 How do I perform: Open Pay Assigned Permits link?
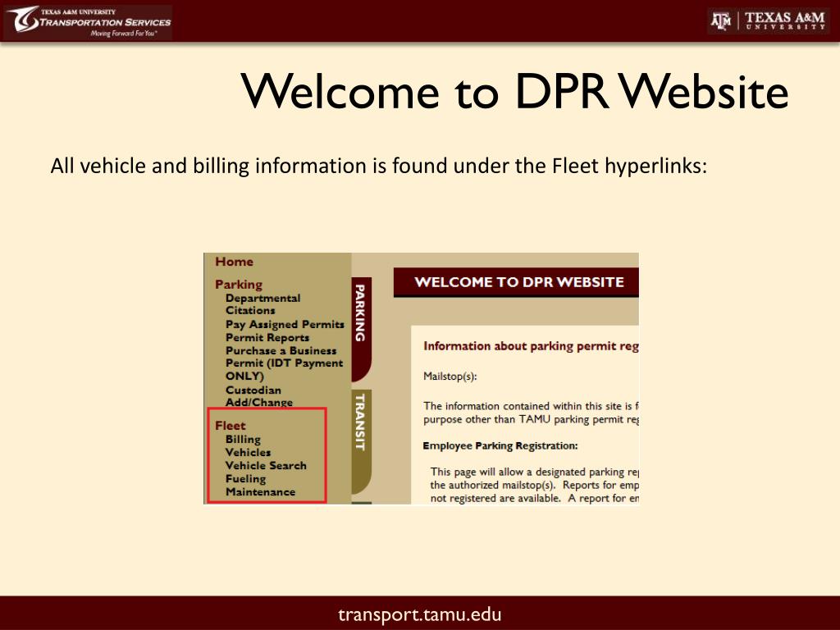[285, 324]
